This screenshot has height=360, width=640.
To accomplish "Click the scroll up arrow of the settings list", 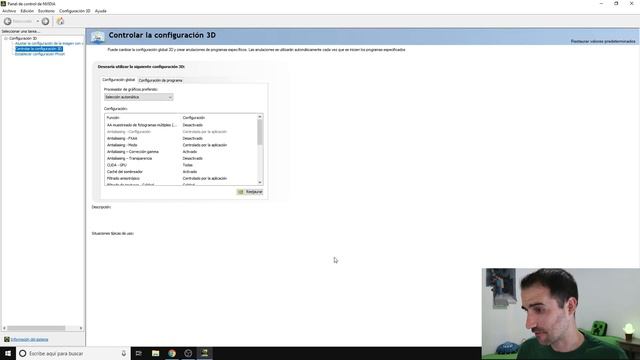I will click(x=260, y=117).
